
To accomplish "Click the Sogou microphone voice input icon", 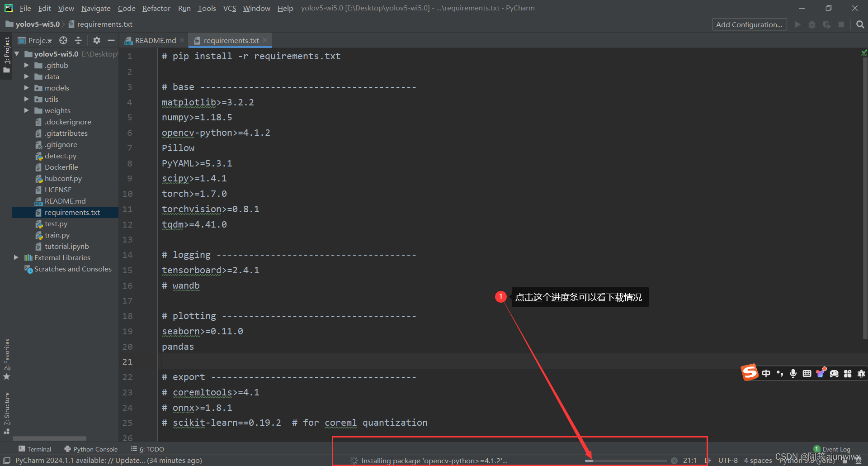I will [793, 373].
